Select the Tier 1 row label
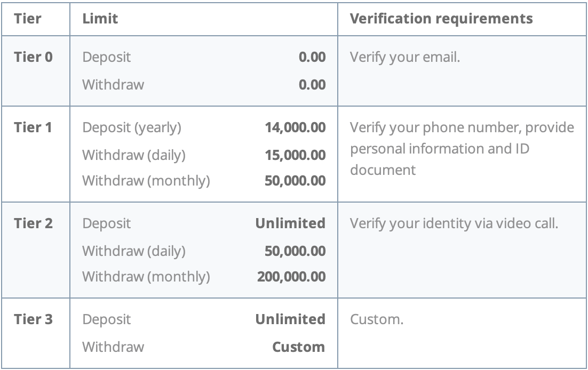The image size is (588, 370). click(x=33, y=127)
